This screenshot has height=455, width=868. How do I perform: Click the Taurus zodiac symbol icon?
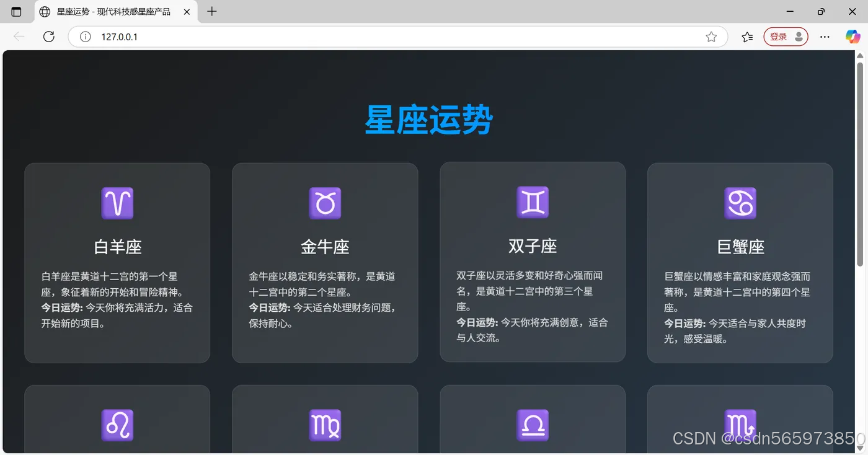[325, 203]
